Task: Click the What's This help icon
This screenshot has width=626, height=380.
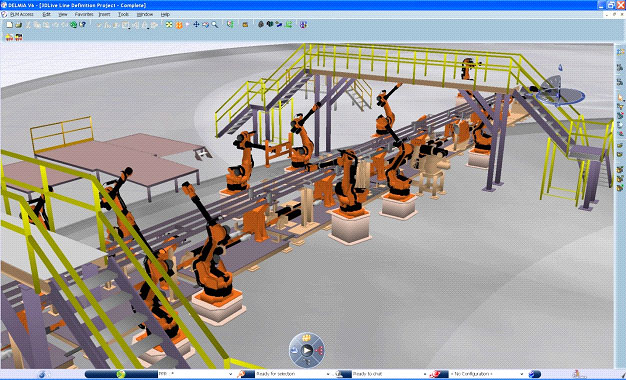Action: [x=82, y=25]
